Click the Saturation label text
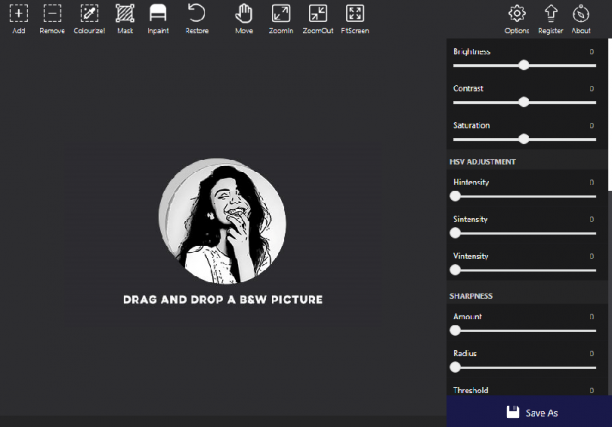612x427 pixels. tap(471, 125)
